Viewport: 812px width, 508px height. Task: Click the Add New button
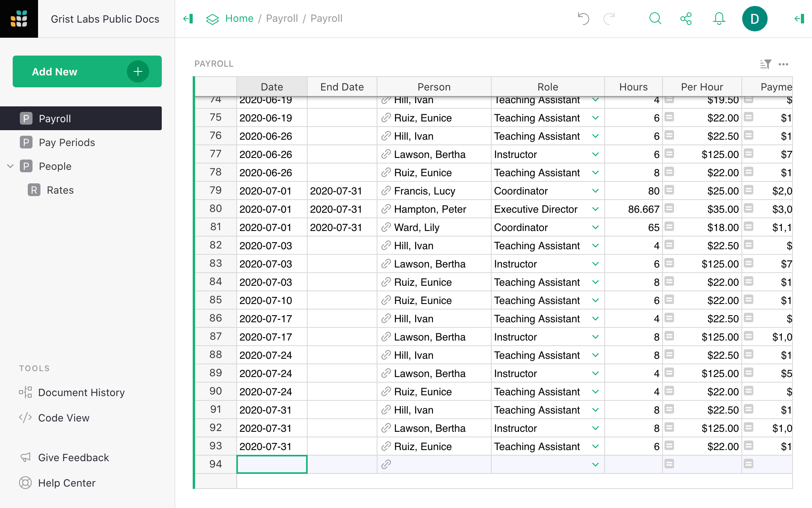[x=87, y=71]
